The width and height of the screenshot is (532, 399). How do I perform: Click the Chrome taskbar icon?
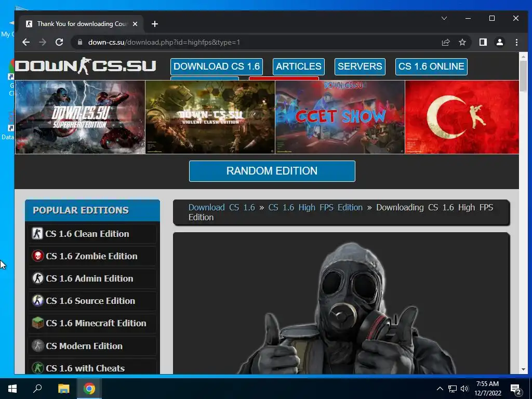(x=89, y=389)
